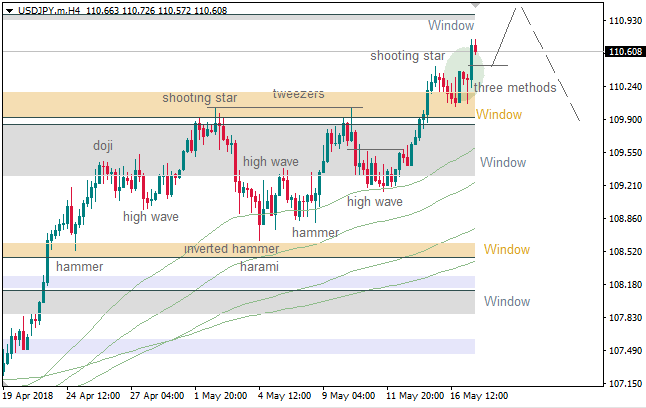Click the orange 'Window' label near 108.520
The image size is (646, 408).
506,249
